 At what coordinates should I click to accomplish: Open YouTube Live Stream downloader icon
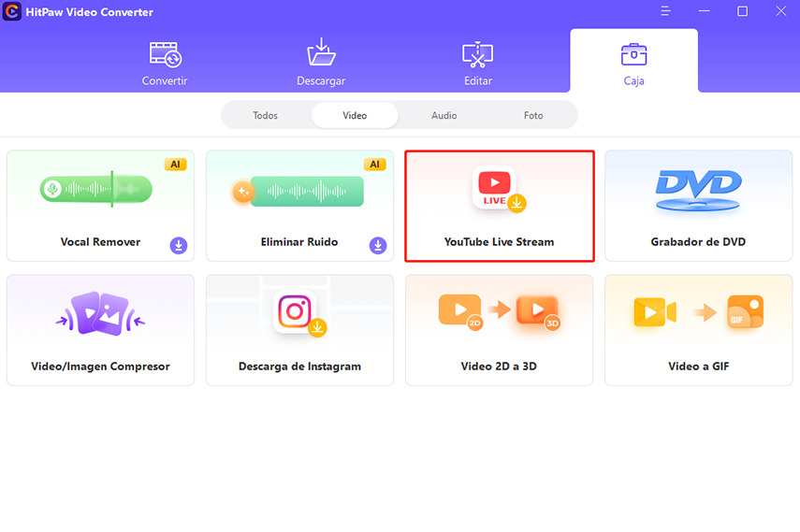pos(498,188)
